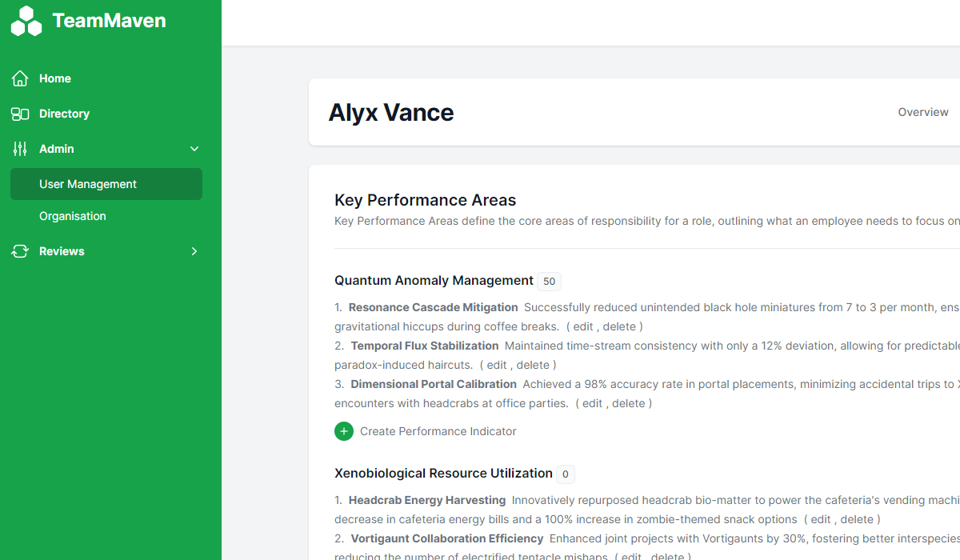960x560 pixels.
Task: Delete Resonance Cascade Mitigation indicator
Action: 619,326
